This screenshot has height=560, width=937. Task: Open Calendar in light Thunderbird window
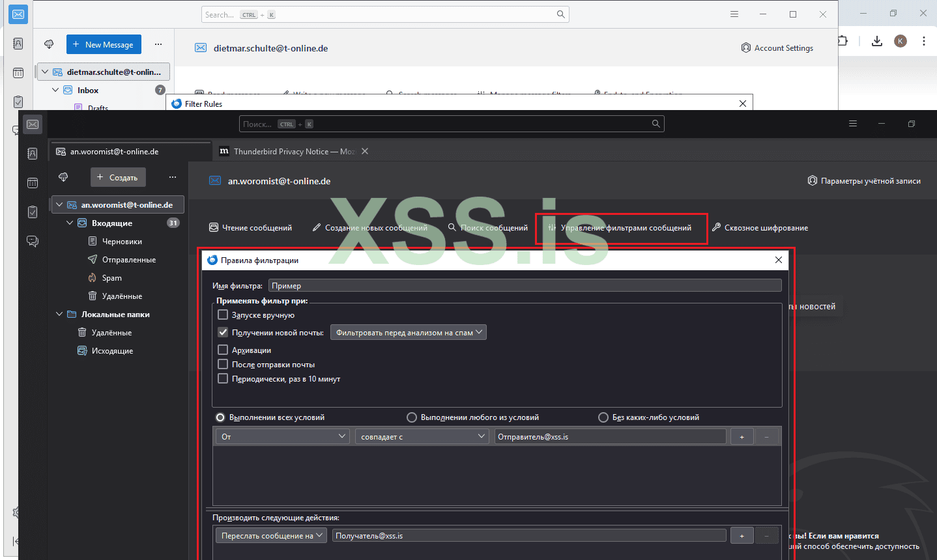click(x=18, y=73)
